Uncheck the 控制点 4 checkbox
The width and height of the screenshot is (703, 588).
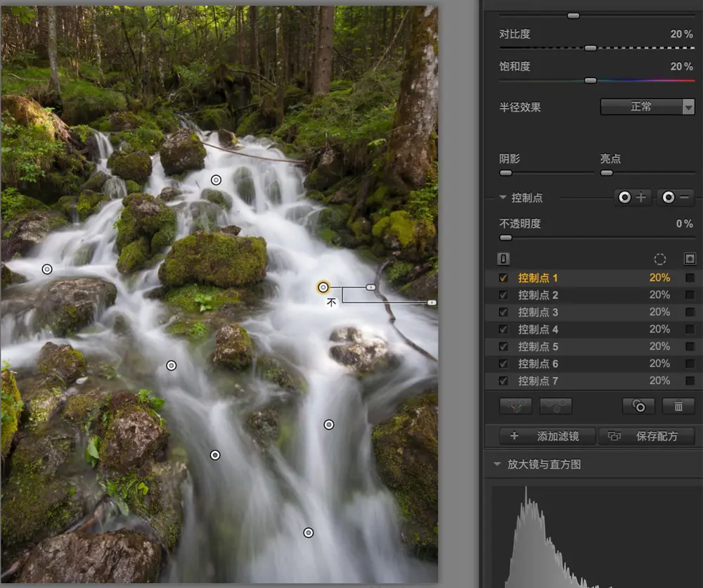pyautogui.click(x=503, y=329)
